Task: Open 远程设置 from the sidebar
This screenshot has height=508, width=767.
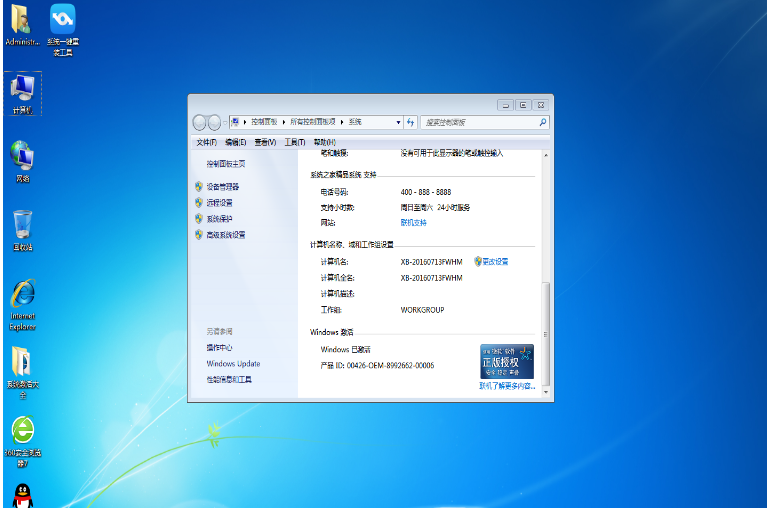Action: [x=219, y=202]
